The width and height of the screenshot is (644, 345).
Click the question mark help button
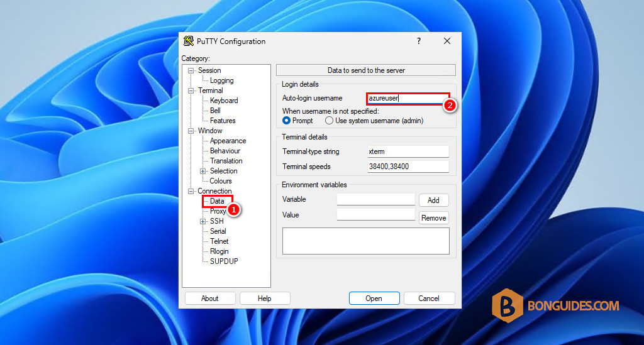(418, 41)
